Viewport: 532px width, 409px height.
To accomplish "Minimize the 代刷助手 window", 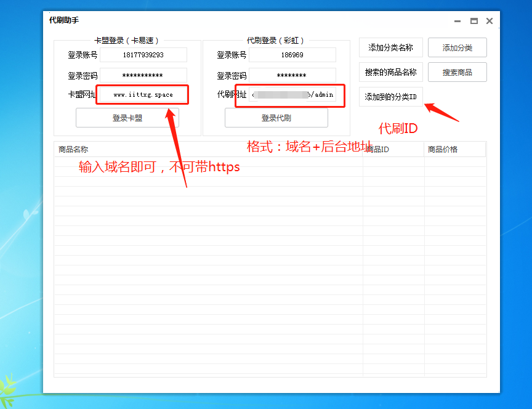I will [x=456, y=20].
